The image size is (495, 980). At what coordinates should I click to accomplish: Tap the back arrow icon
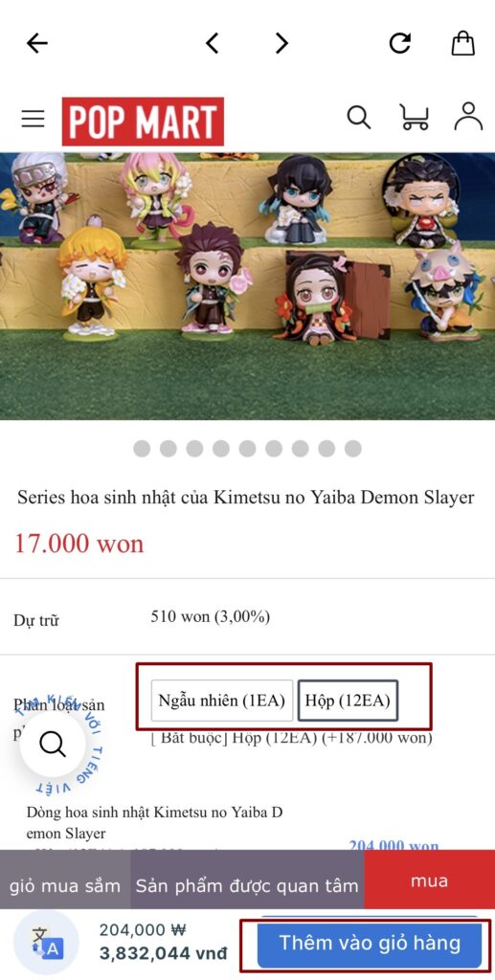[x=37, y=43]
